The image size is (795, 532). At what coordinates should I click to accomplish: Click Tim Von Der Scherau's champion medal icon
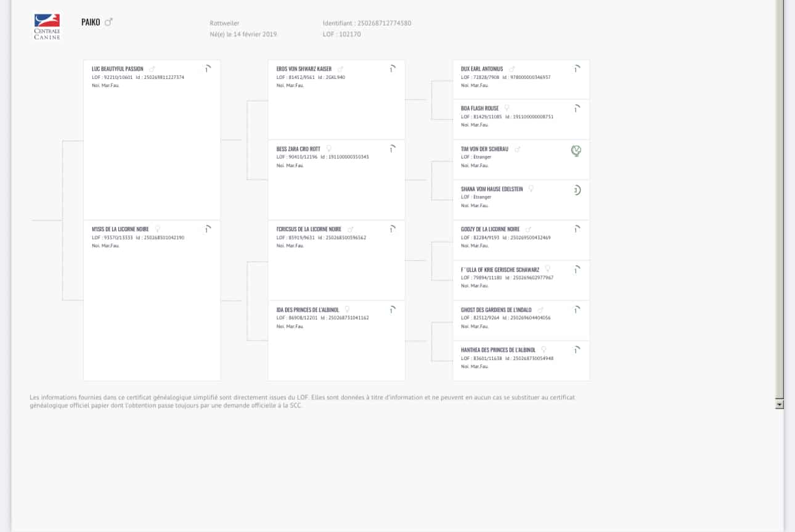pyautogui.click(x=576, y=150)
